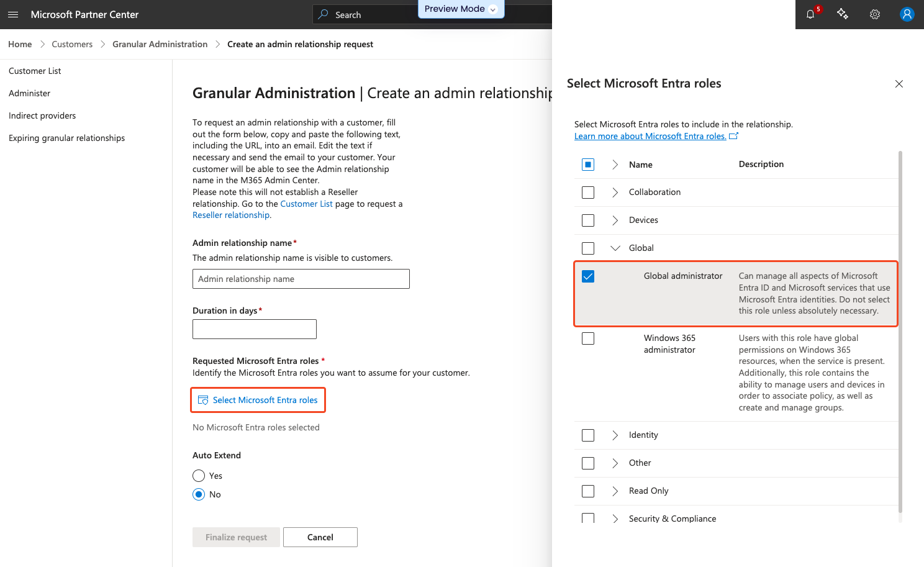Close the Select Microsoft Entra roles panel
Image resolution: width=924 pixels, height=567 pixels.
899,84
